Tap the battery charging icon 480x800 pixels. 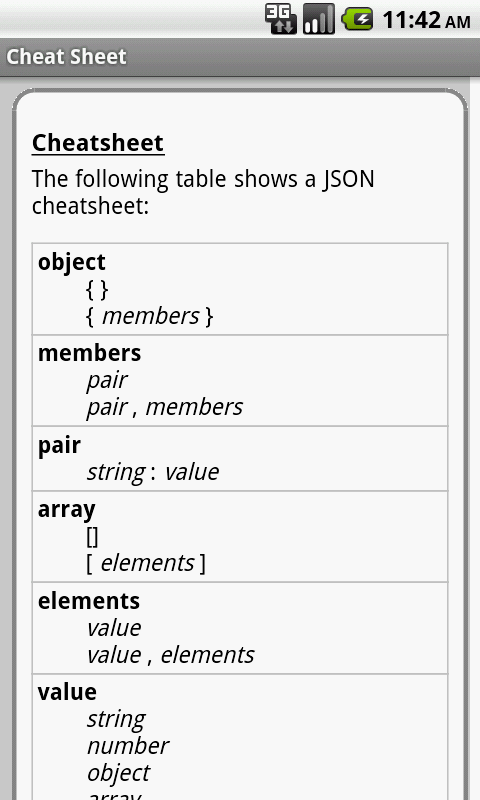point(358,19)
